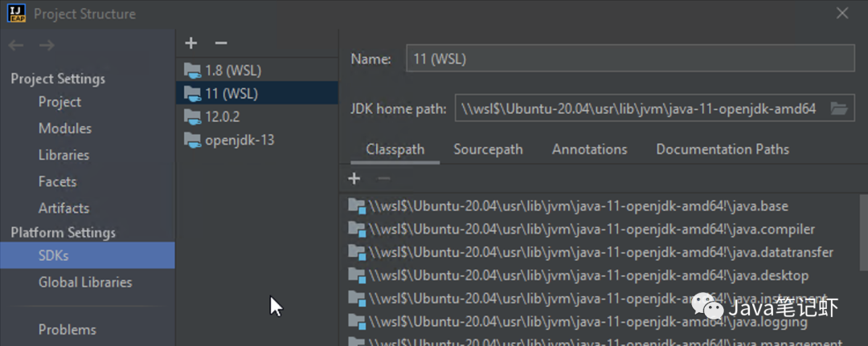
Task: Click the 12.0.2 JDK folder icon
Action: pyautogui.click(x=193, y=117)
